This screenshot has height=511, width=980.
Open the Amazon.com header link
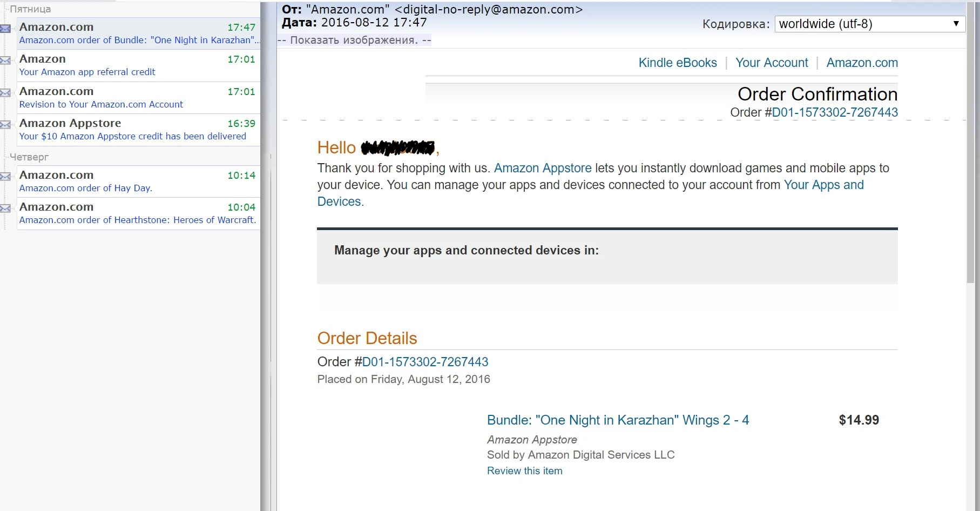click(862, 63)
